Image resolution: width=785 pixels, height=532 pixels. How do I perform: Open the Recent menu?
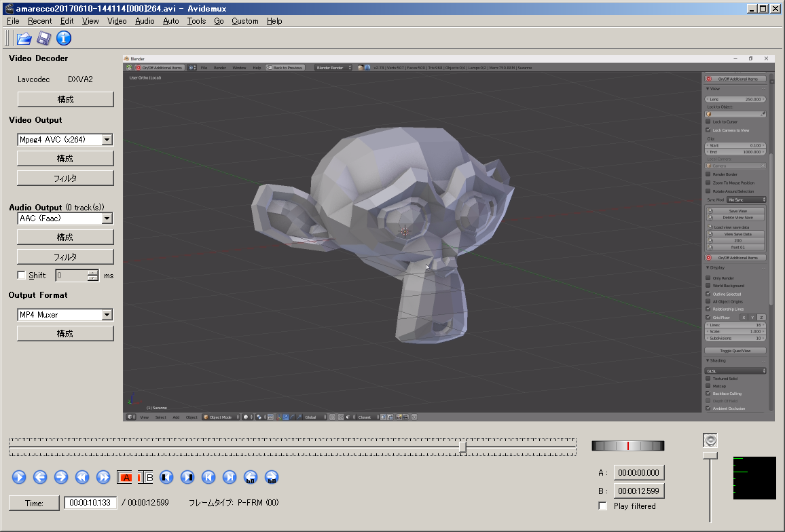point(39,21)
